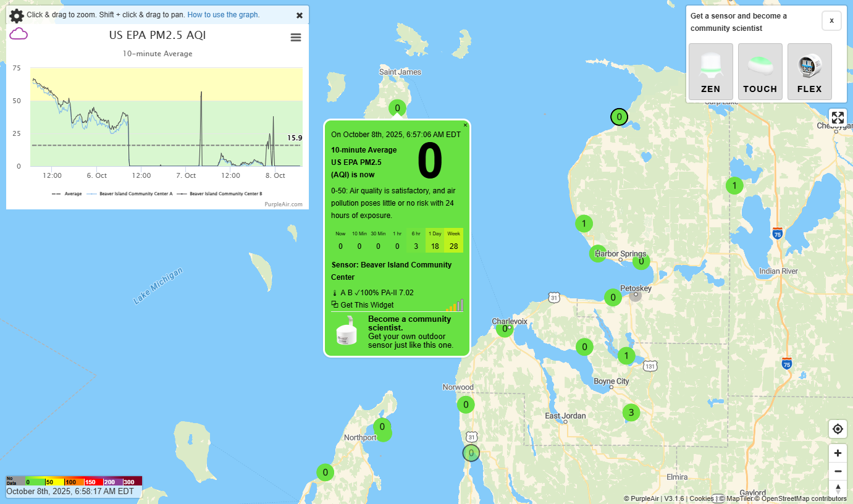This screenshot has height=504, width=853.
Task: Reset map compass bearing
Action: (838, 488)
